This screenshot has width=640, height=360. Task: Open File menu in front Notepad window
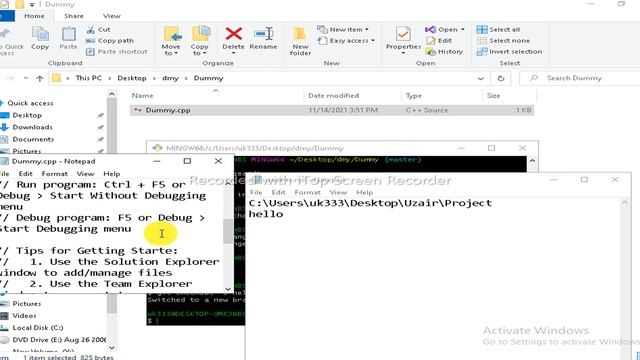tap(256, 192)
